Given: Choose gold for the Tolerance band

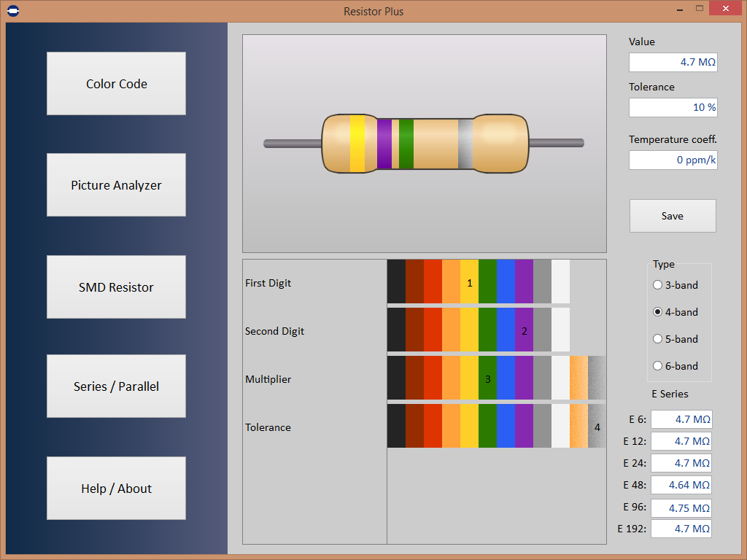Looking at the screenshot, I should (x=580, y=427).
